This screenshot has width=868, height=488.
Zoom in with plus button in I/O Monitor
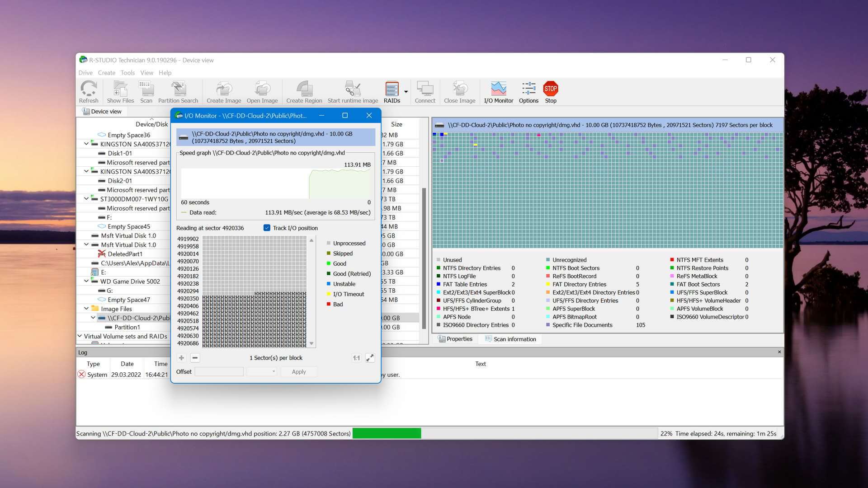click(181, 358)
